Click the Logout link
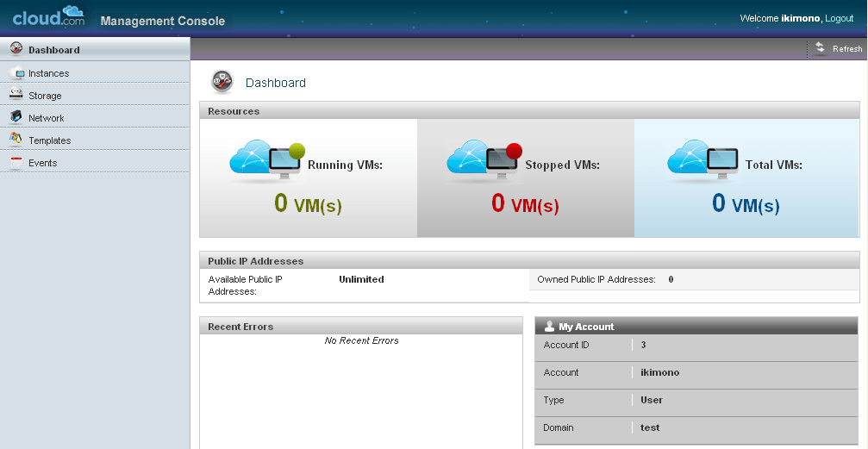868x449 pixels. point(840,18)
